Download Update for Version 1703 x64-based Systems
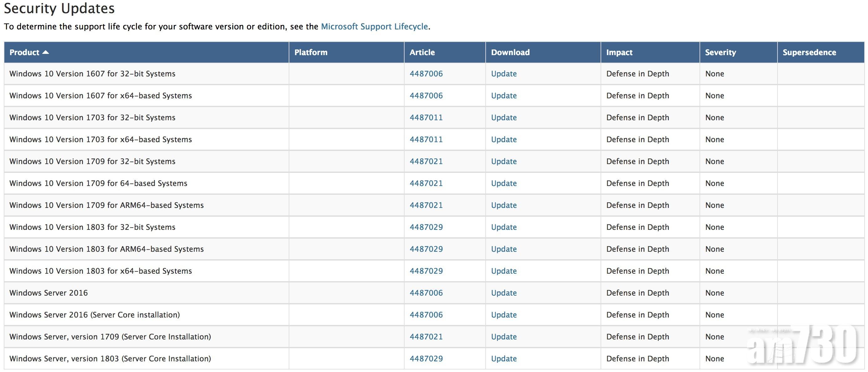 pos(504,140)
